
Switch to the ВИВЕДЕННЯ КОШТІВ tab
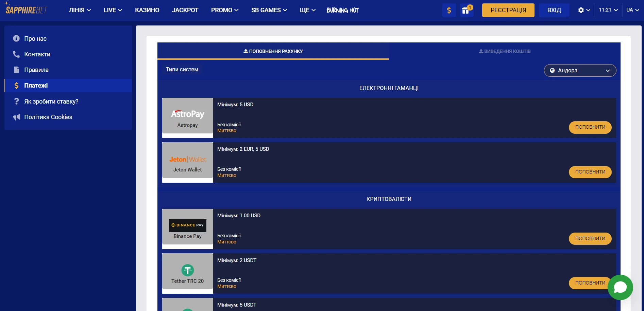point(505,51)
